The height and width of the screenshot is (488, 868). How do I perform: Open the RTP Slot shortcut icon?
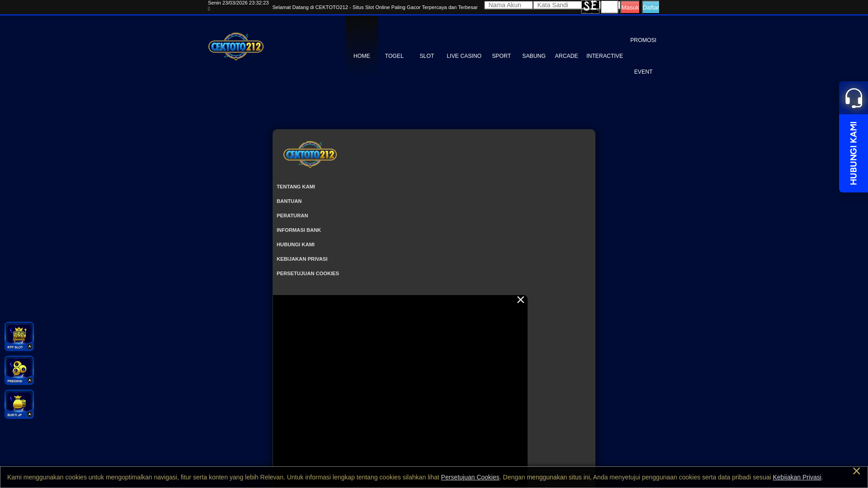19,337
